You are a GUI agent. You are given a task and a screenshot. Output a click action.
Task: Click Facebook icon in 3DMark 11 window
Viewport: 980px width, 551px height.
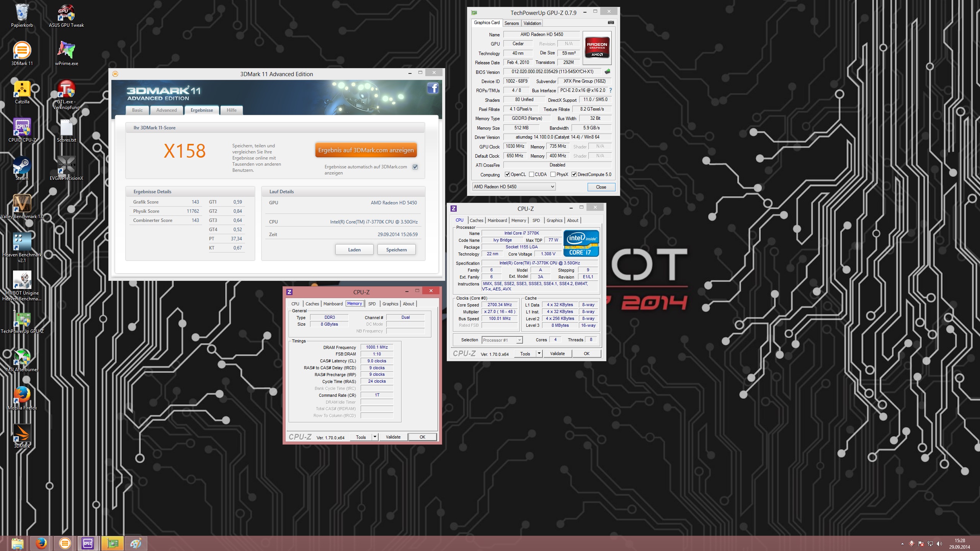click(433, 88)
